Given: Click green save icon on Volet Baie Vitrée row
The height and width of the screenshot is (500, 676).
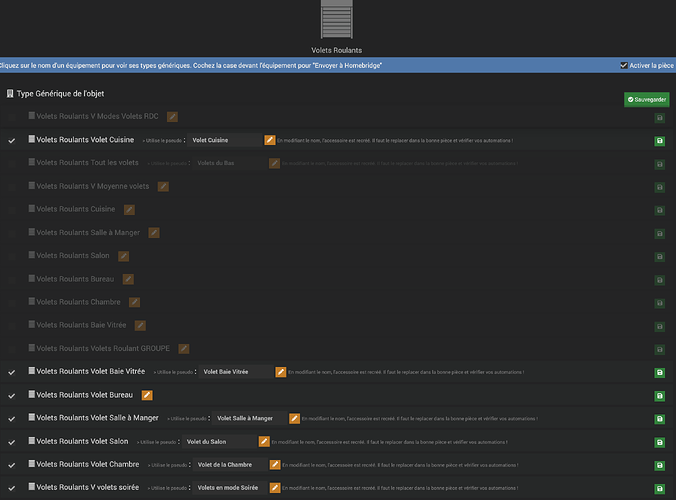Looking at the screenshot, I should (660, 372).
